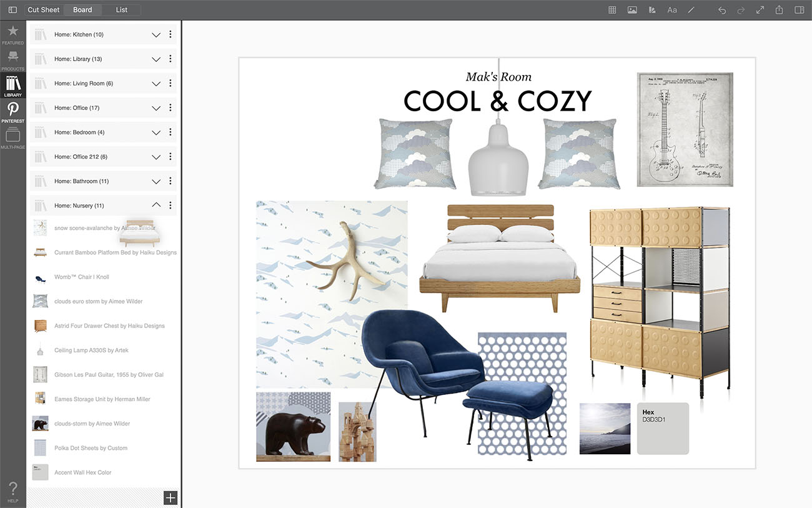Screen dimensions: 812x508
Task: Open options menu for Home: Office (17)
Action: [x=171, y=108]
